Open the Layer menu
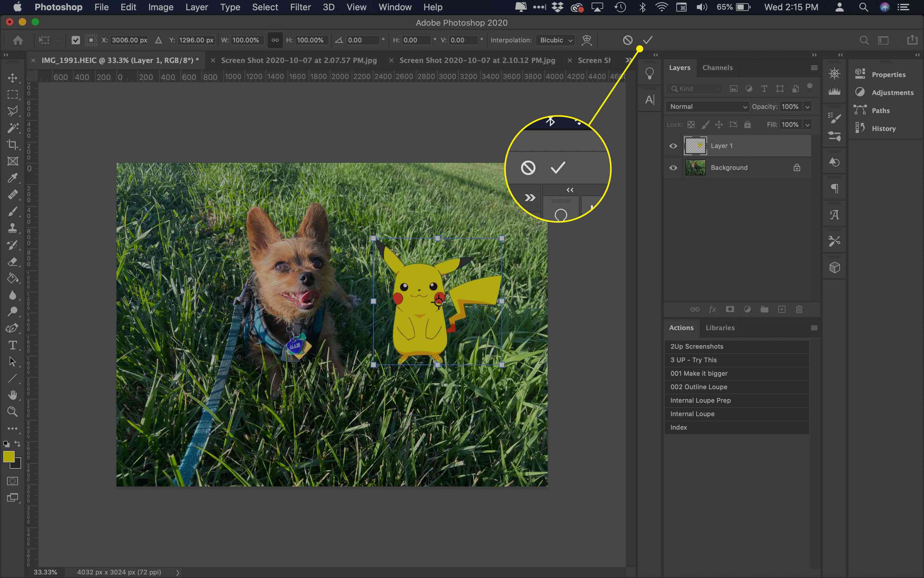This screenshot has height=578, width=924. 197,7
